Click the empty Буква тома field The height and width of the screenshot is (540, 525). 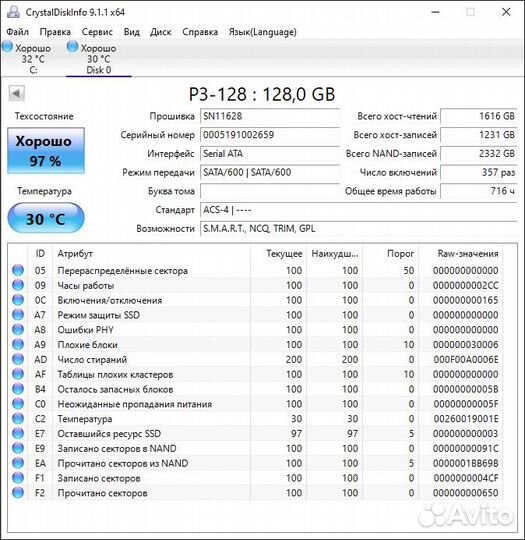(270, 191)
